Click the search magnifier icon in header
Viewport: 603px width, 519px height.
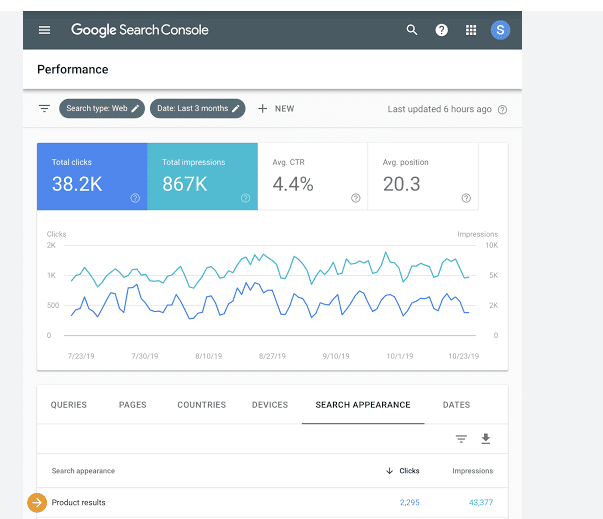point(412,30)
